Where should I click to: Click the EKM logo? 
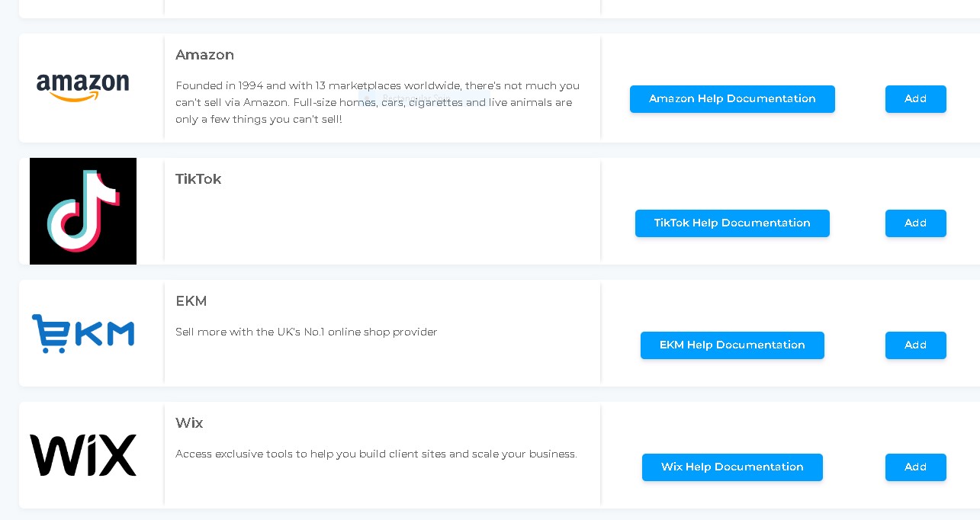[83, 333]
